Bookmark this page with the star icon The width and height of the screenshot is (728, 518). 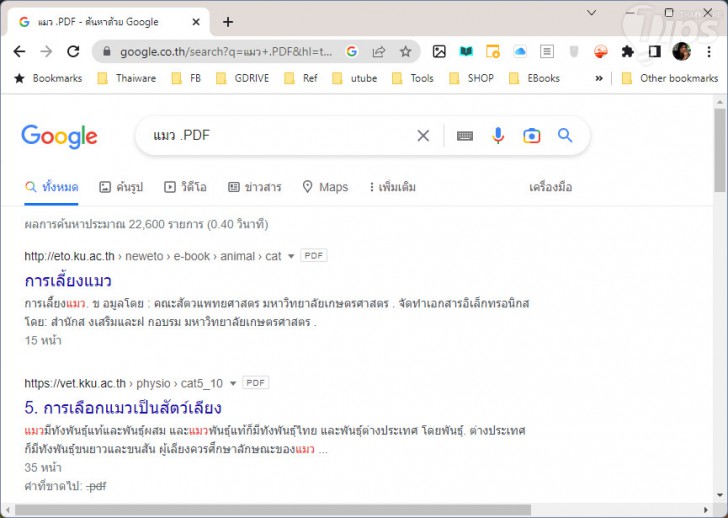tap(406, 52)
